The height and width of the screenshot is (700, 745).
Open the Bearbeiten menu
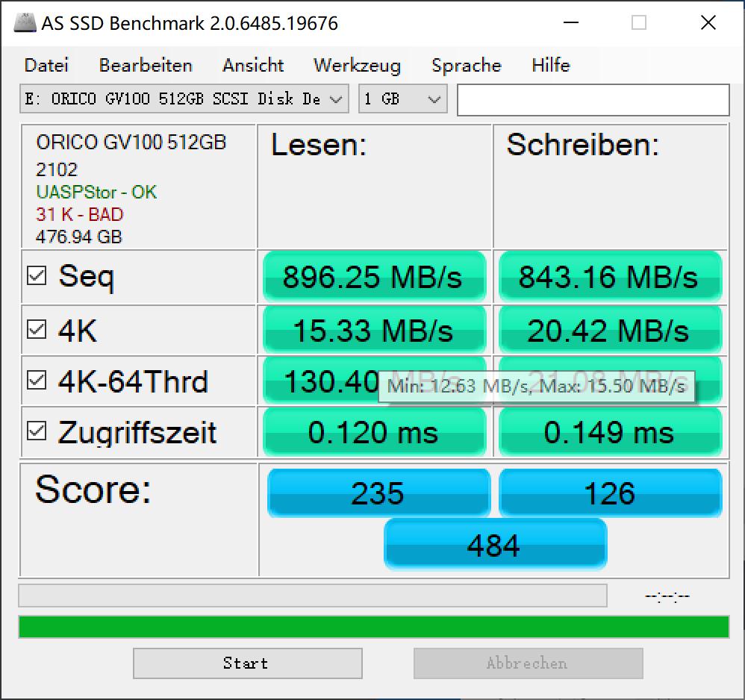[x=146, y=65]
